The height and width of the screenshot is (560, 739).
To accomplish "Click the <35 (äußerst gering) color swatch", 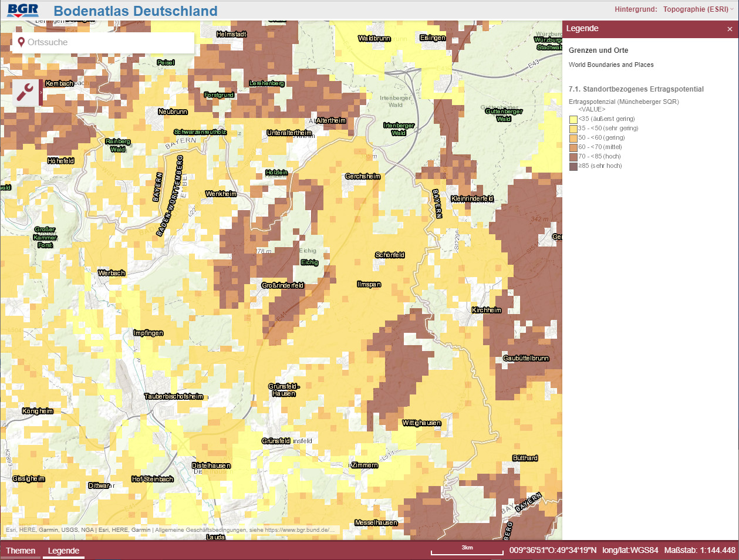I will (x=573, y=119).
